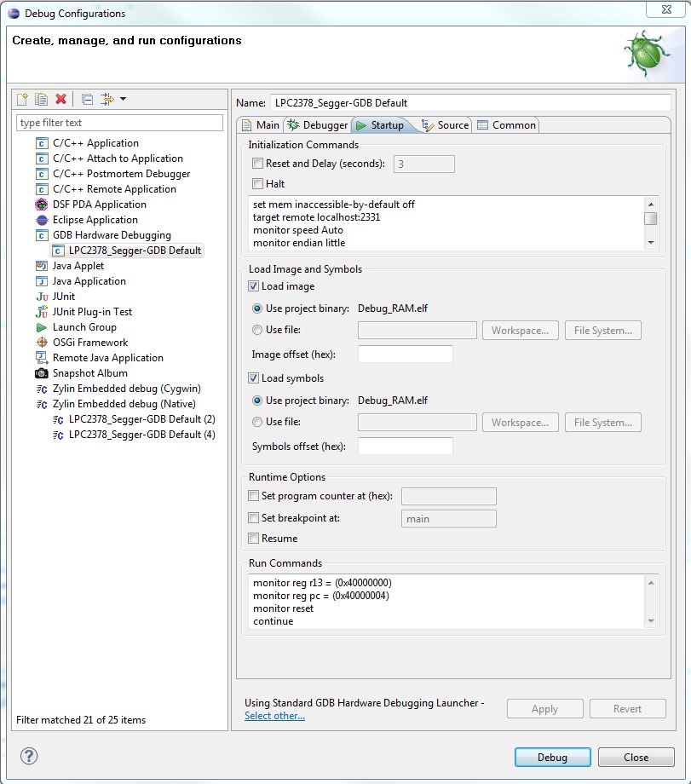Viewport: 691px width, 784px height.
Task: Click the Debug button
Action: 552,757
